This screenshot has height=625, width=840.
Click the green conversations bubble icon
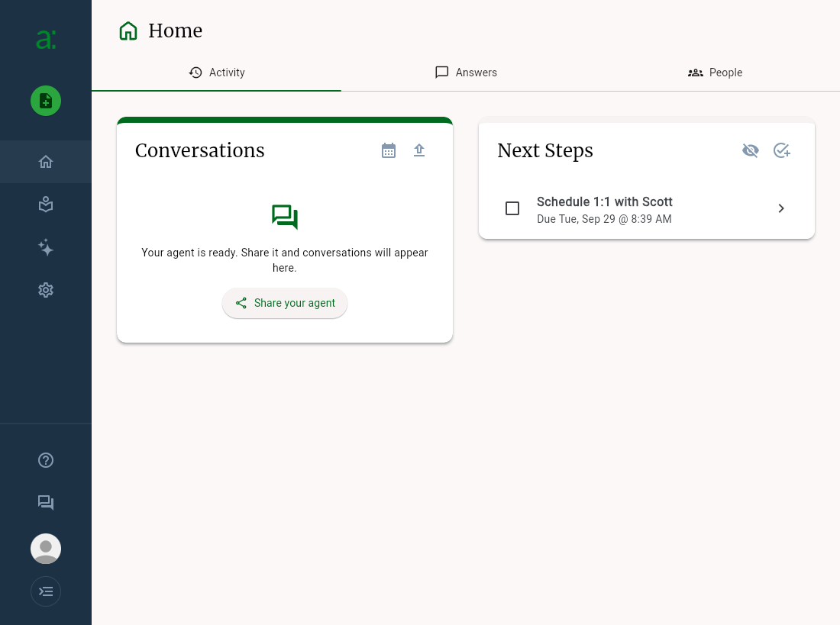click(285, 217)
